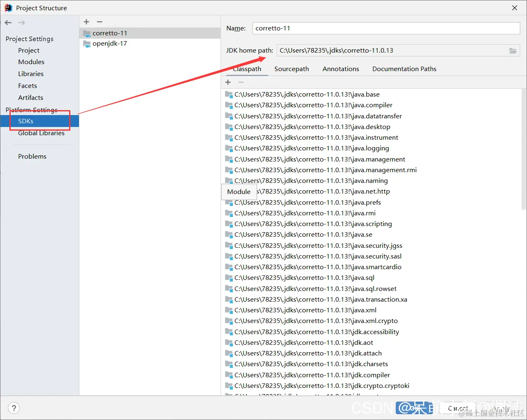The width and height of the screenshot is (527, 420).
Task: Click the forward navigation arrow
Action: coord(21,23)
